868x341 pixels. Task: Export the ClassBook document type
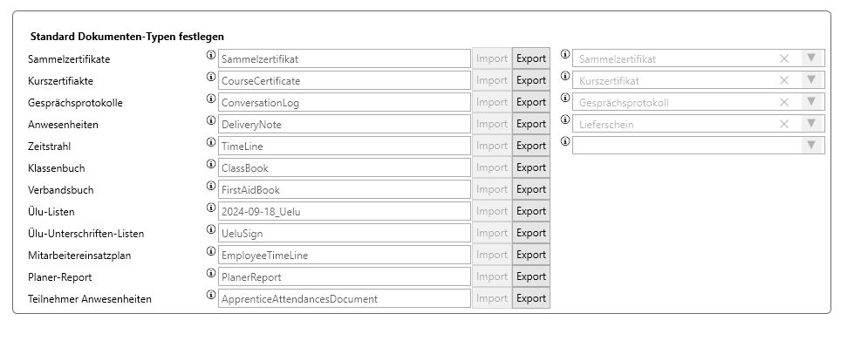tap(531, 167)
